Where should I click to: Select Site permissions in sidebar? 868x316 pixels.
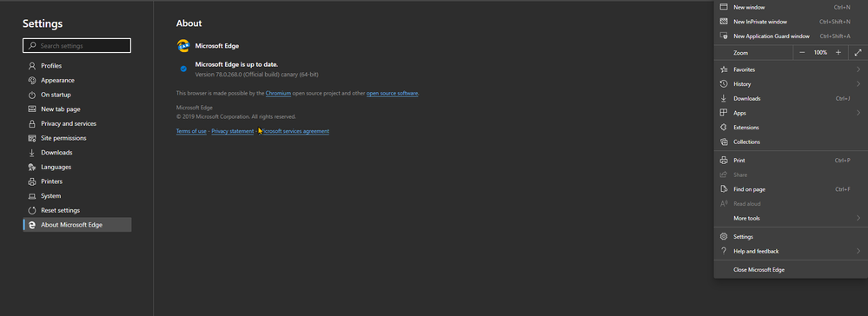coord(77,138)
